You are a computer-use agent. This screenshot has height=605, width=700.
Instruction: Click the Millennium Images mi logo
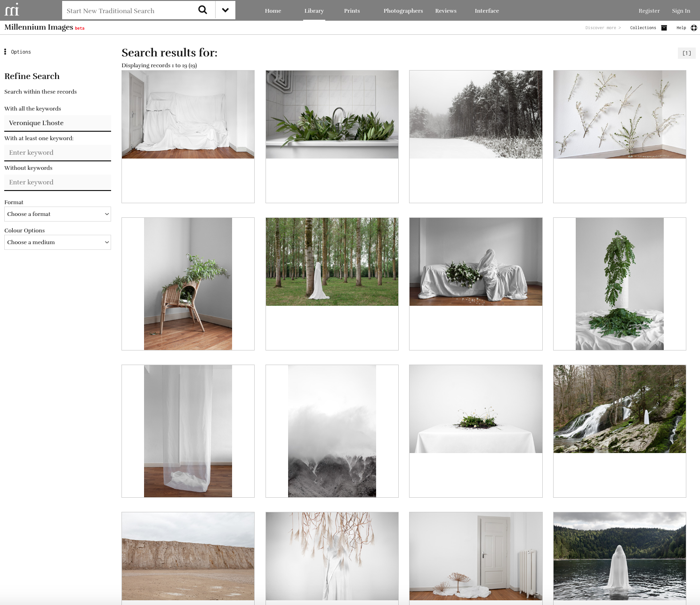pyautogui.click(x=12, y=10)
